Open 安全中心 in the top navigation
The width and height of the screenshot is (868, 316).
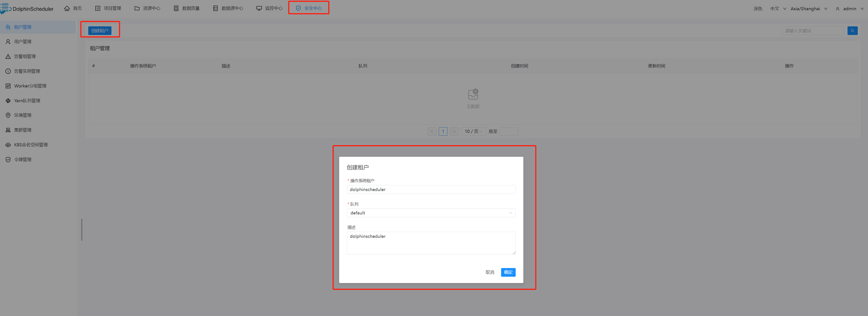[x=309, y=8]
